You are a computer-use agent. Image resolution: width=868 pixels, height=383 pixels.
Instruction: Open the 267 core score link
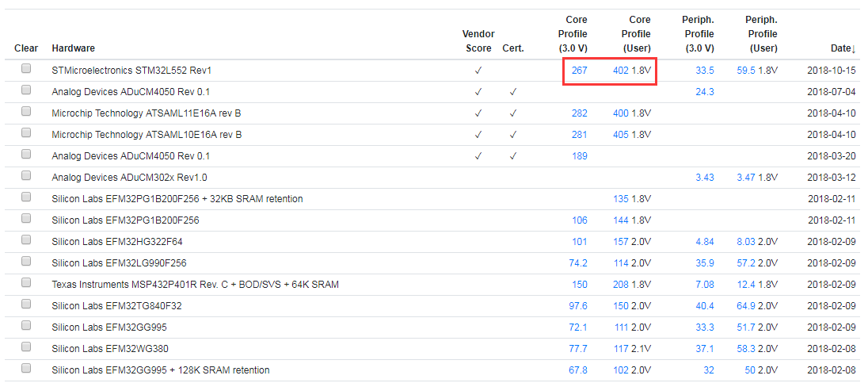coord(580,71)
